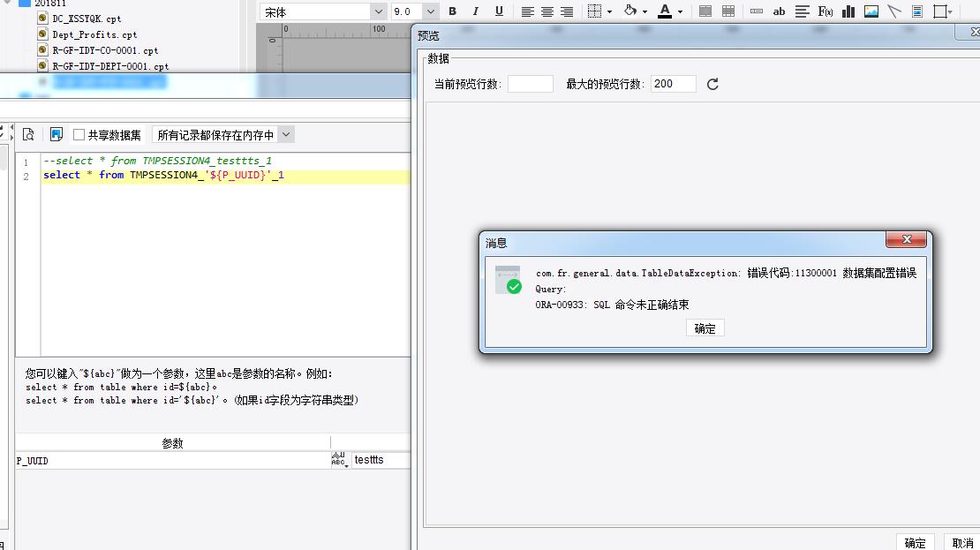This screenshot has height=550, width=980.
Task: Click the horizontal ruler above the report
Action: [347, 30]
